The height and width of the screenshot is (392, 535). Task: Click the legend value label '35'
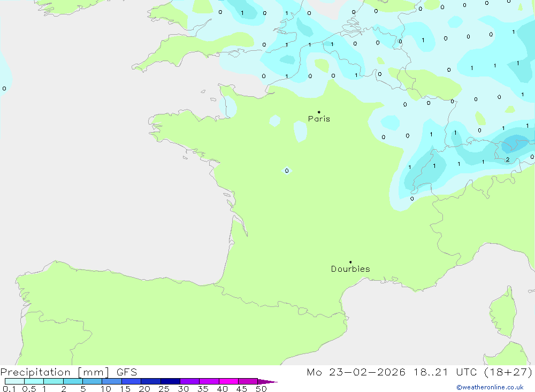click(x=203, y=389)
